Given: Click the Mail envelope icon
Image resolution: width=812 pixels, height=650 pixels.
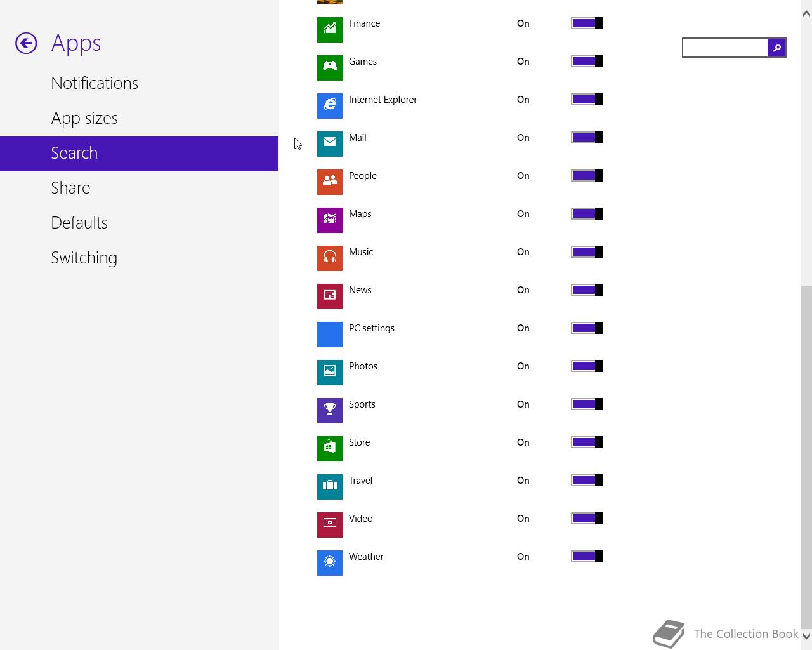Looking at the screenshot, I should pos(330,144).
